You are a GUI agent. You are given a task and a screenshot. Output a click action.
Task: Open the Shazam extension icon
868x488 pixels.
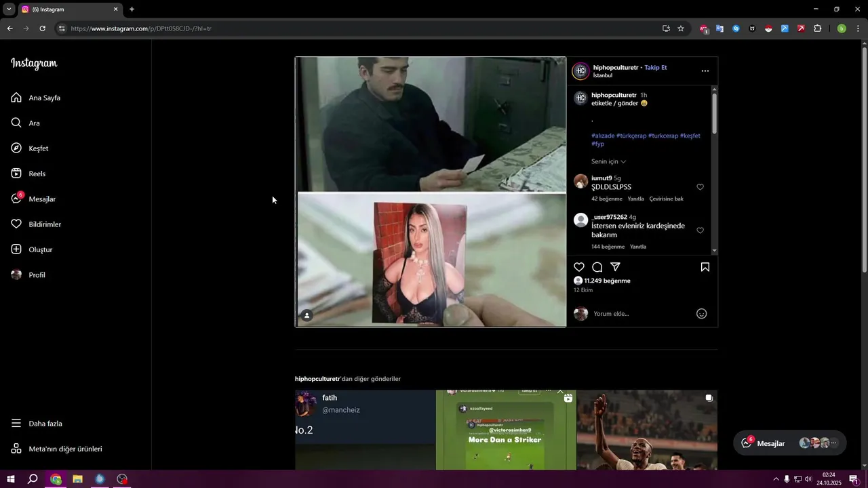tap(736, 28)
